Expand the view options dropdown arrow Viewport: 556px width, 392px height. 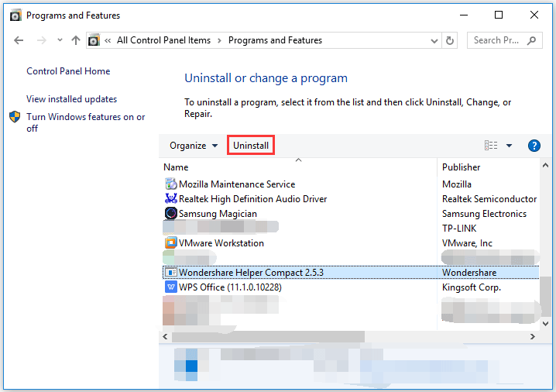click(509, 146)
